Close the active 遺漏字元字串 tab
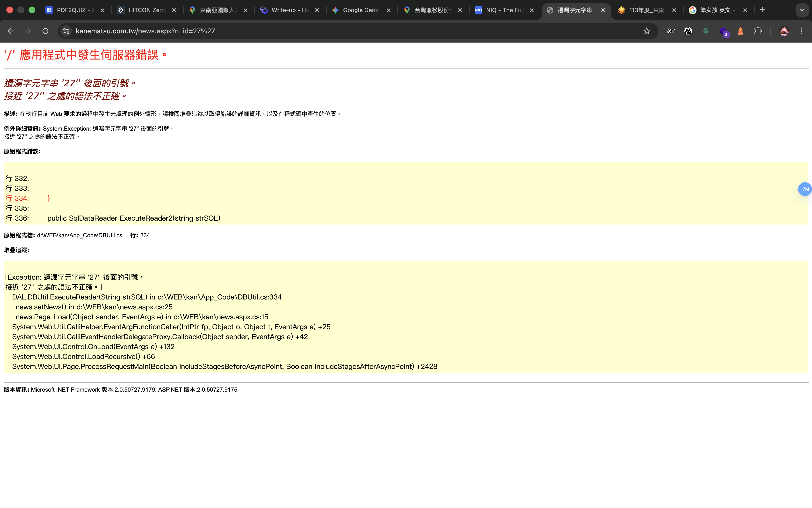The width and height of the screenshot is (812, 508). 603,10
